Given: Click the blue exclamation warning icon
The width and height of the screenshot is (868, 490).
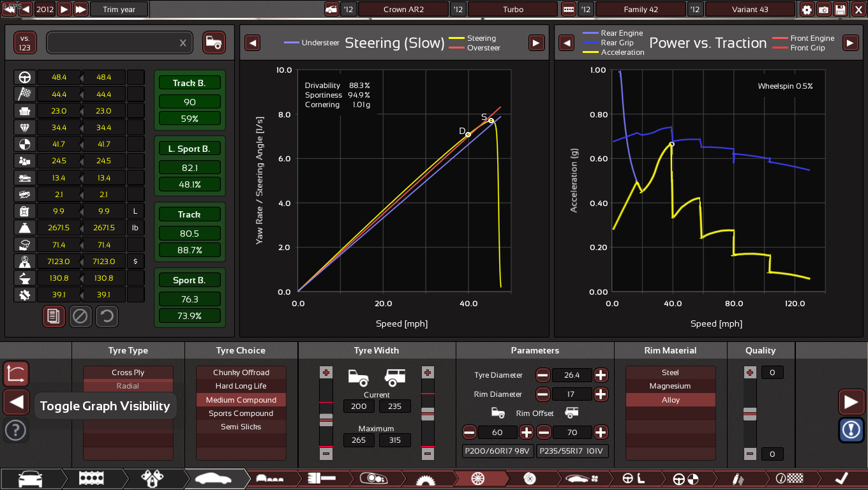Looking at the screenshot, I should [851, 430].
